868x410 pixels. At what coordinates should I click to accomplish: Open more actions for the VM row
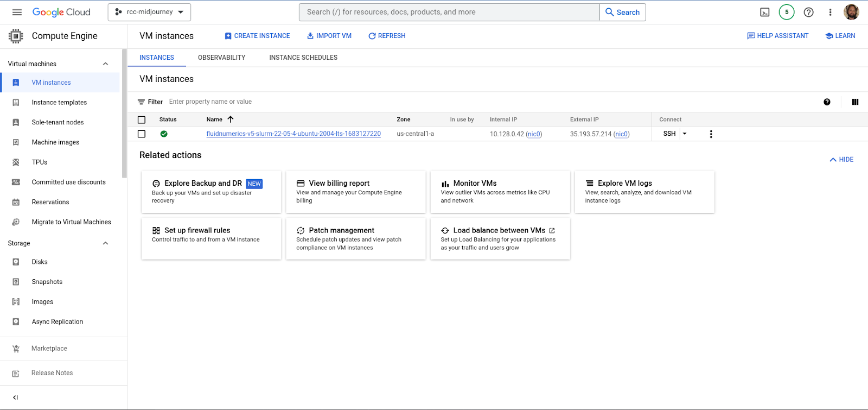[711, 134]
